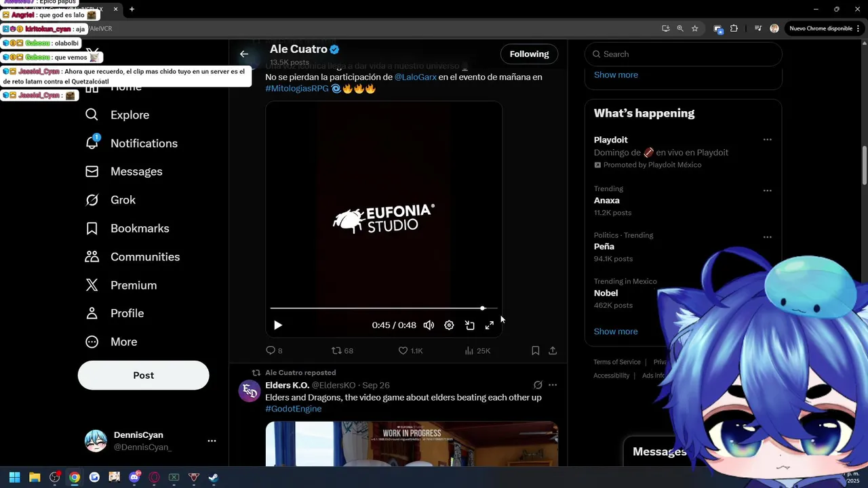Open Chrome media controls icon

[757, 28]
